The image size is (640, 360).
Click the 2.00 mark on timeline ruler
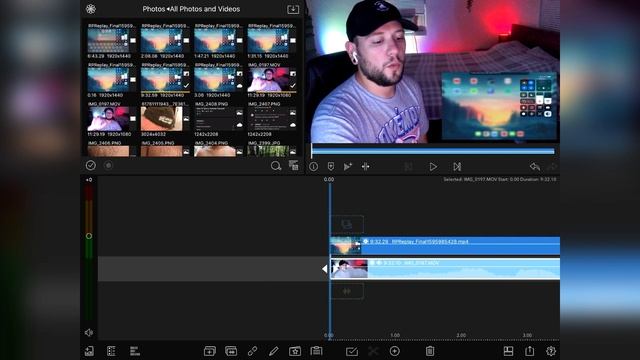[461, 335]
